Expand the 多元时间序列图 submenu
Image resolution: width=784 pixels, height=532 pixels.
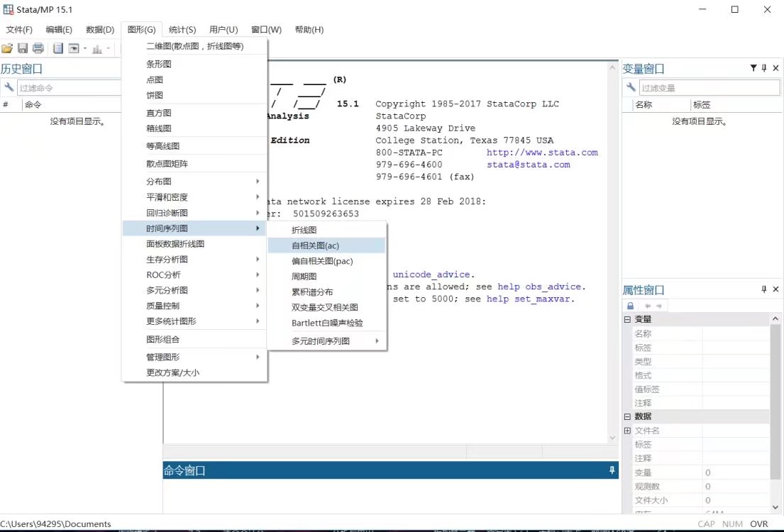click(326, 341)
